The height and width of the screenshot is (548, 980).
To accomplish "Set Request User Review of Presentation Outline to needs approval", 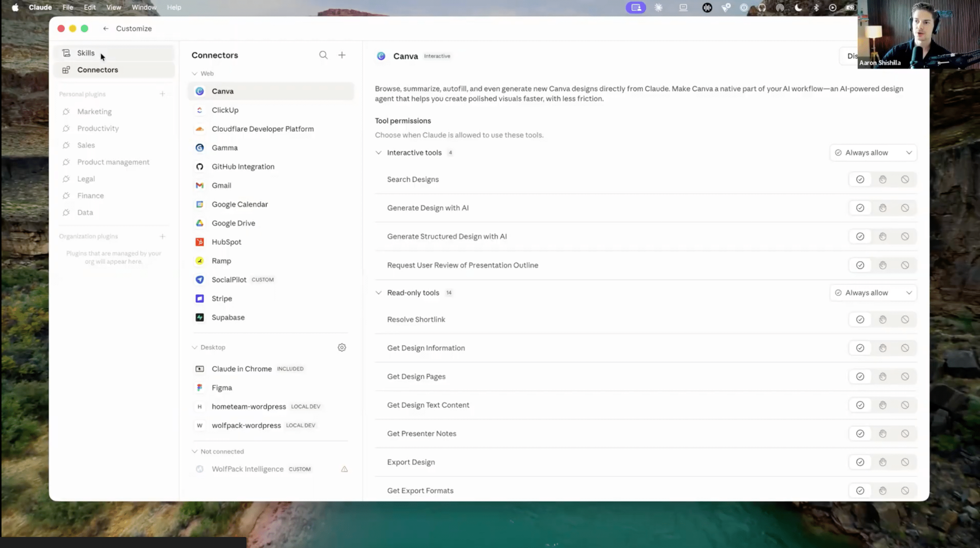I will pos(883,265).
